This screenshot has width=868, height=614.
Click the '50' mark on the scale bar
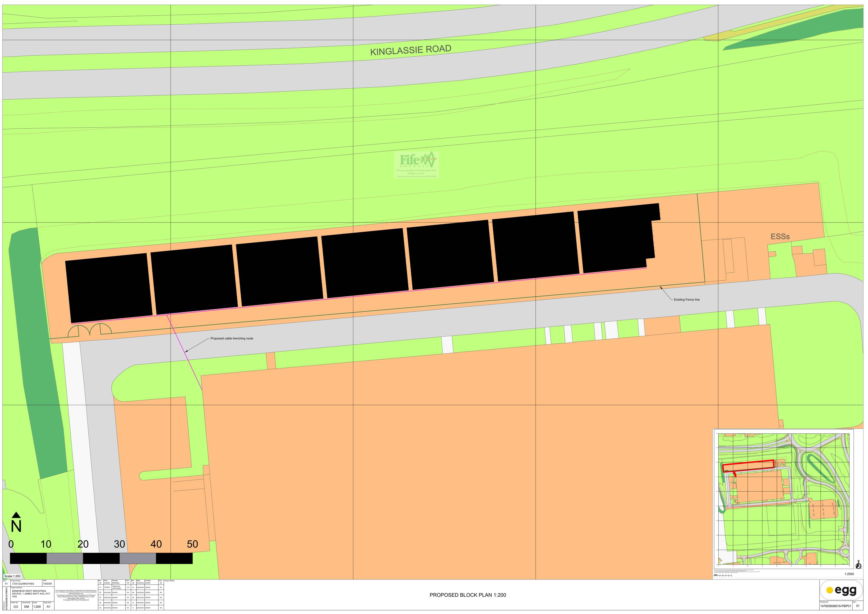pyautogui.click(x=192, y=544)
